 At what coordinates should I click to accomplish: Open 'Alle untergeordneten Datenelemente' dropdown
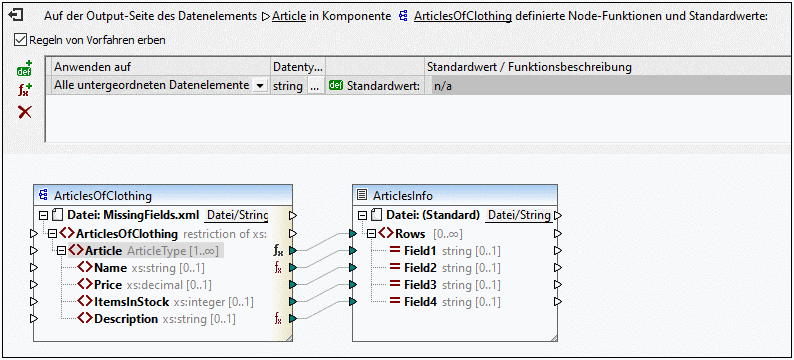click(259, 86)
